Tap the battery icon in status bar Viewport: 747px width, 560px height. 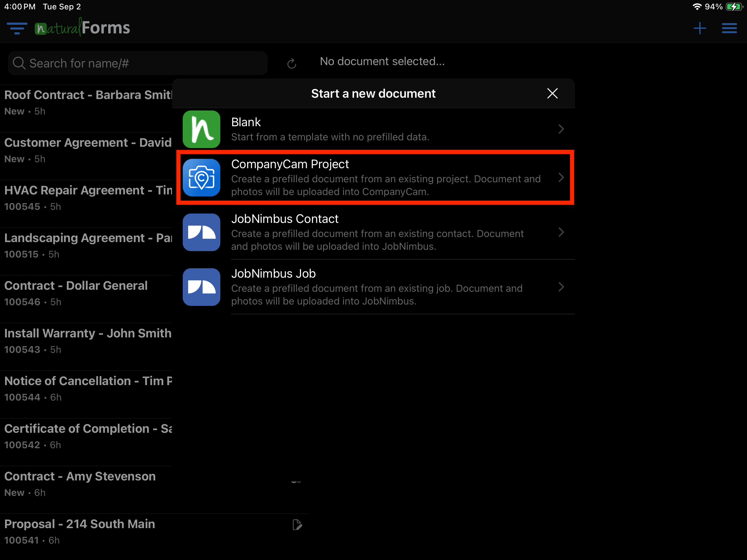pos(735,7)
